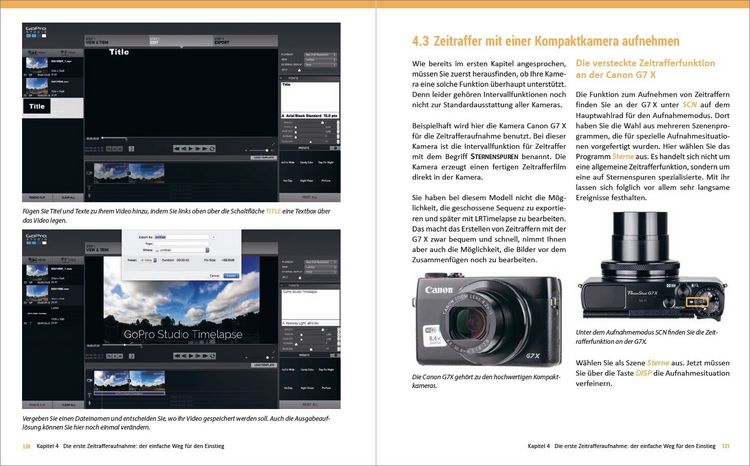Click title text box in lower screenshot
The width and height of the screenshot is (750, 466).
coord(310,304)
